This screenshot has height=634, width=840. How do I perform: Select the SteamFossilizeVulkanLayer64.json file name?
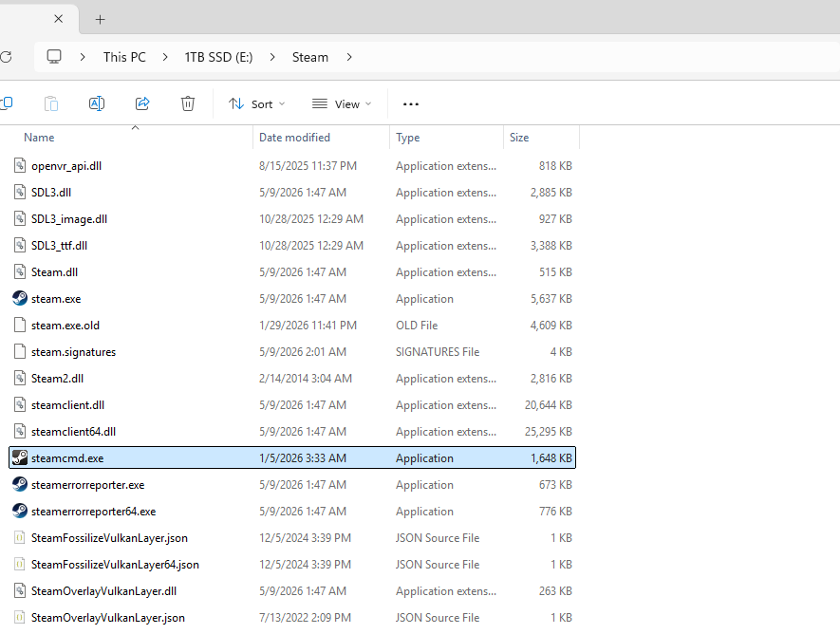[x=115, y=565]
